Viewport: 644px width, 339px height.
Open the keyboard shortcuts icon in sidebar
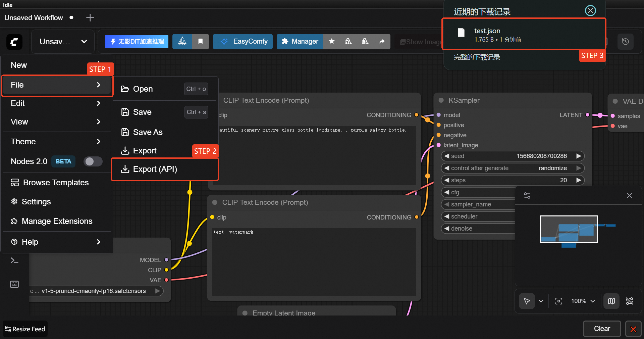pyautogui.click(x=14, y=284)
